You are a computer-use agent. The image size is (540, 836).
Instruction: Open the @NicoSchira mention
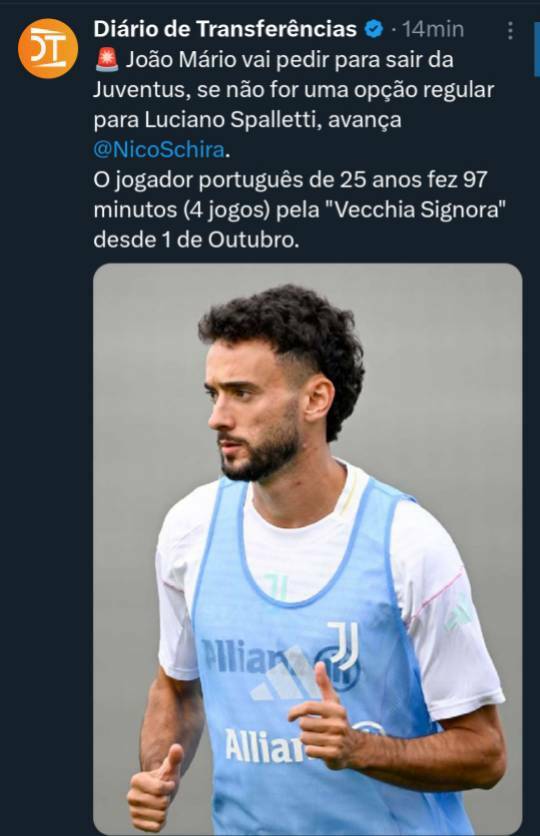159,150
